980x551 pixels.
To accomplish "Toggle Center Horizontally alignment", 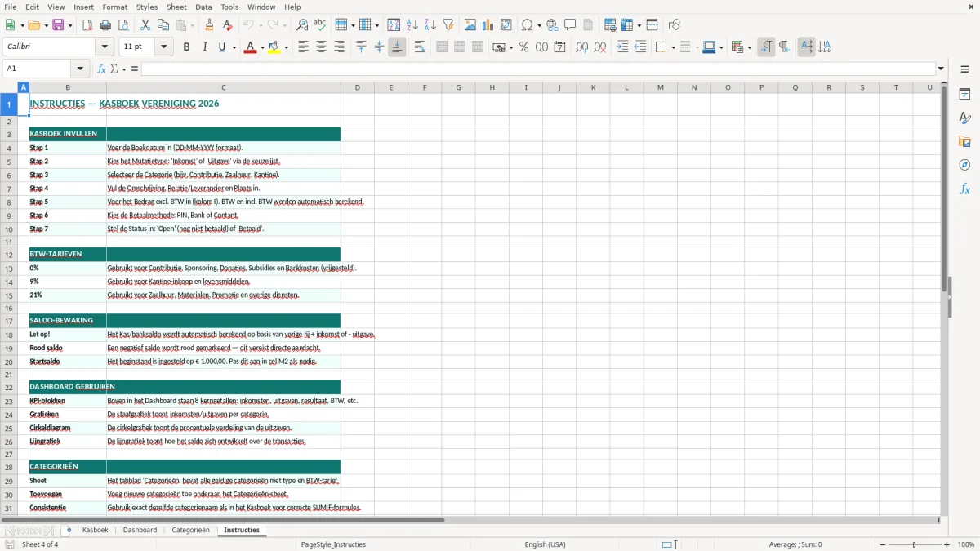I will point(321,47).
